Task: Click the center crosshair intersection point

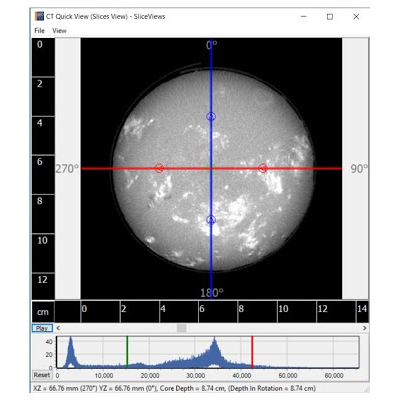Action: click(x=211, y=168)
